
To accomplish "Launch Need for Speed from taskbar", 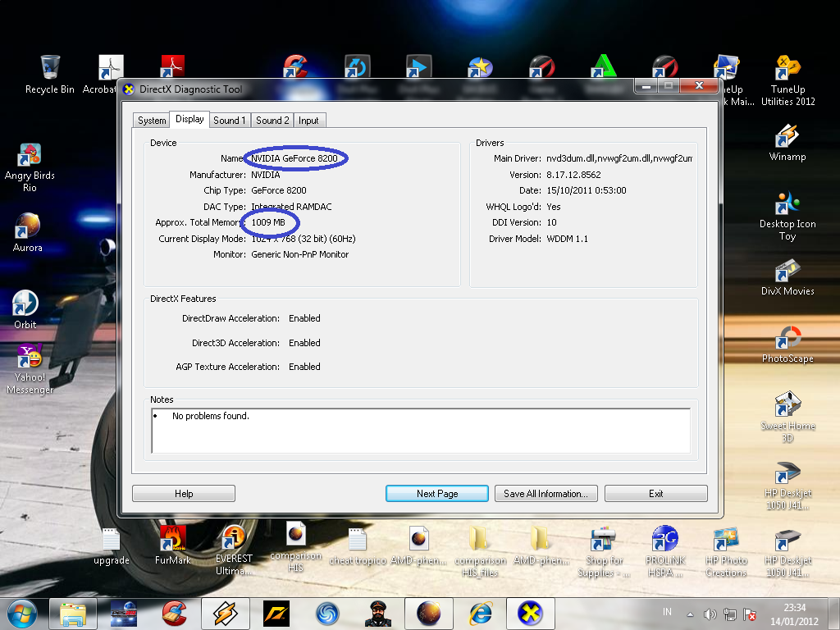I will click(x=276, y=614).
